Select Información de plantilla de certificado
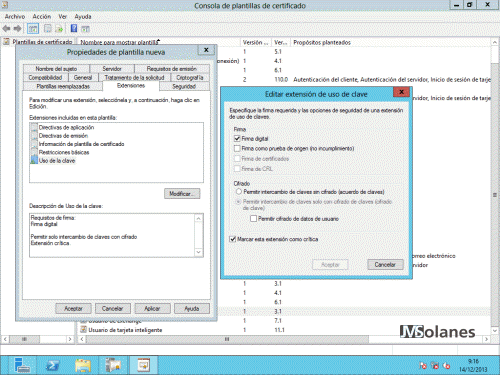This screenshot has width=500, height=375. coord(81,144)
